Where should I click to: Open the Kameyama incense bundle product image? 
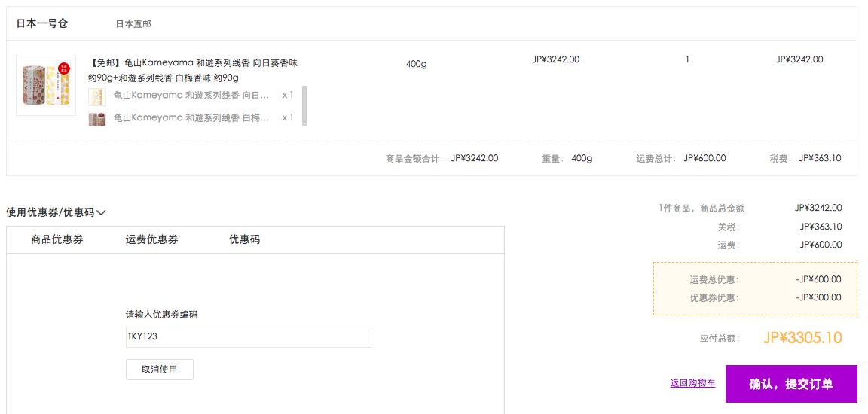tap(45, 86)
